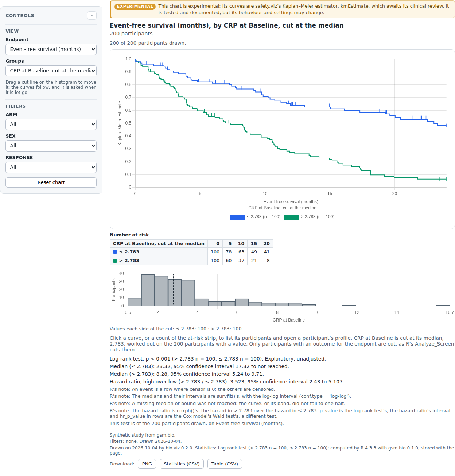Download Statistics (CSV)

click(182, 464)
